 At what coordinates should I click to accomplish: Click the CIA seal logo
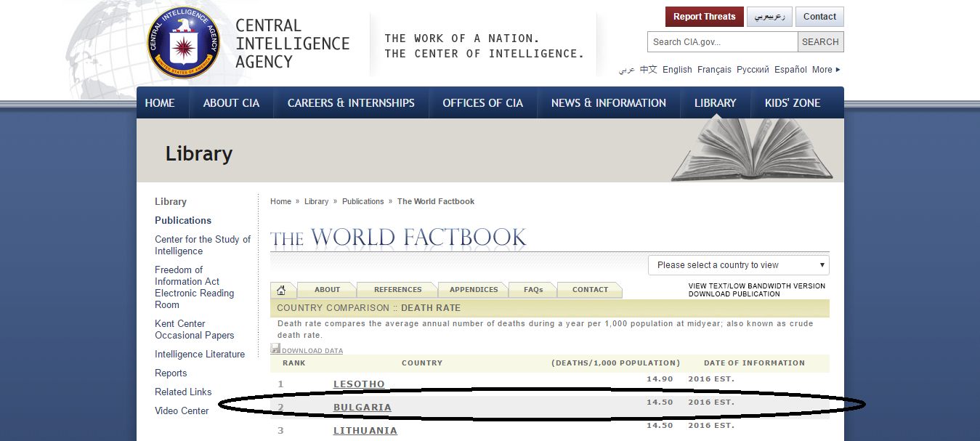182,43
